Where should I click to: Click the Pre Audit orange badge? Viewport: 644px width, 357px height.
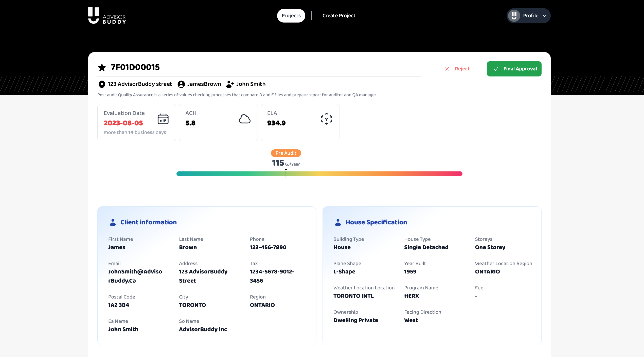coord(286,153)
